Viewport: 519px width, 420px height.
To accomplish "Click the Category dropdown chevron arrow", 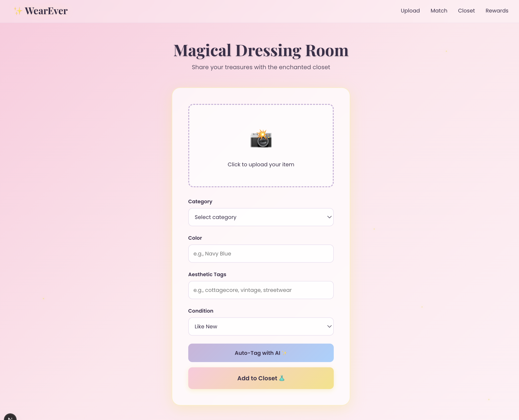I will [x=329, y=217].
